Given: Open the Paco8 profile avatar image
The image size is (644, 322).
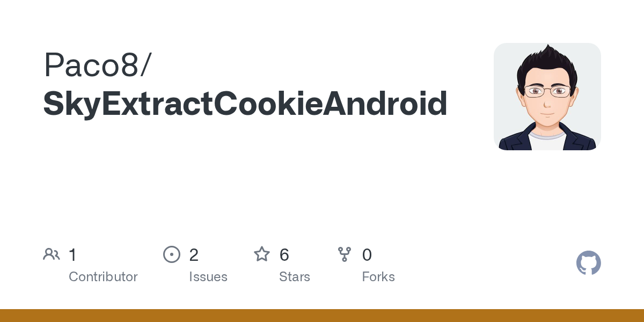Looking at the screenshot, I should click(x=547, y=97).
